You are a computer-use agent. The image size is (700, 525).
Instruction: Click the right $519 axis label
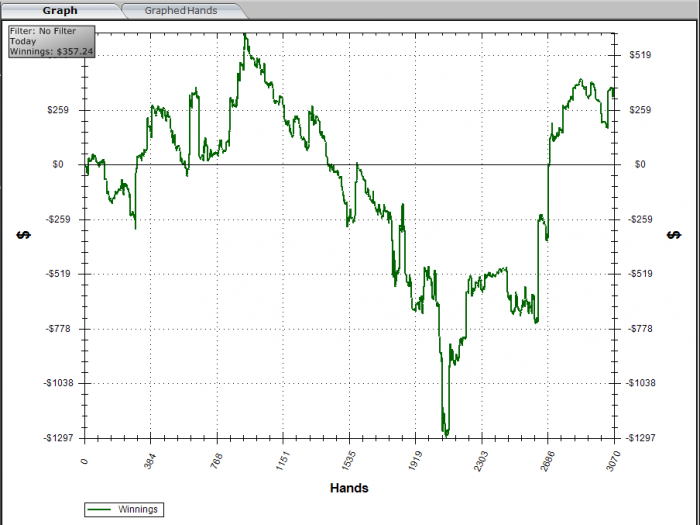[x=640, y=55]
